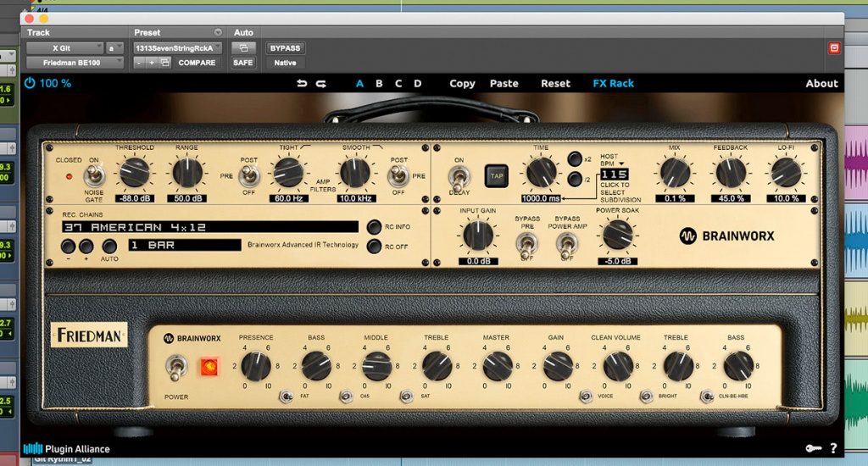Viewport: 868px width, 466px height.
Task: Click the next preset plus button
Action: [151, 63]
